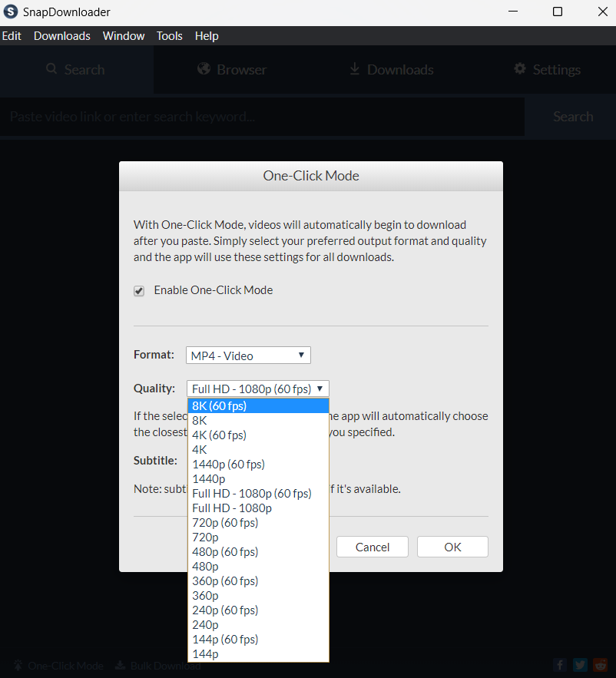Select 8K (60 fps) quality option
616x678 pixels.
258,405
